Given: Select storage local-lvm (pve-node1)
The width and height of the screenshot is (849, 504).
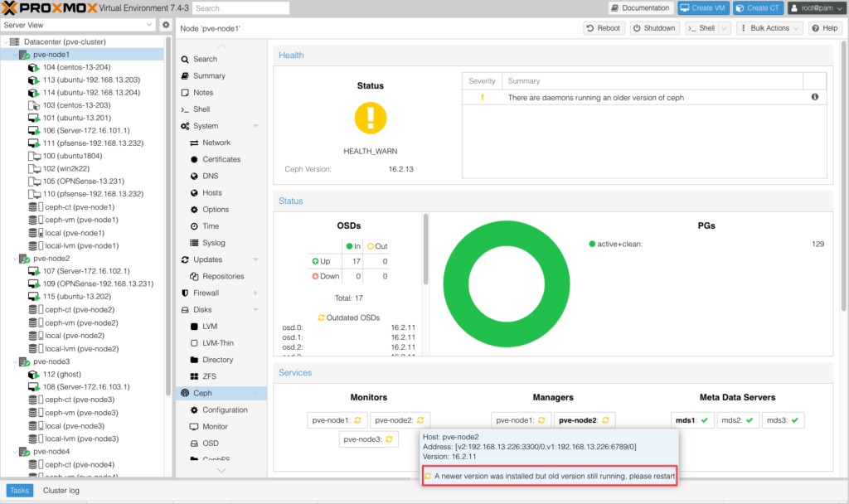Looking at the screenshot, I should pyautogui.click(x=81, y=245).
